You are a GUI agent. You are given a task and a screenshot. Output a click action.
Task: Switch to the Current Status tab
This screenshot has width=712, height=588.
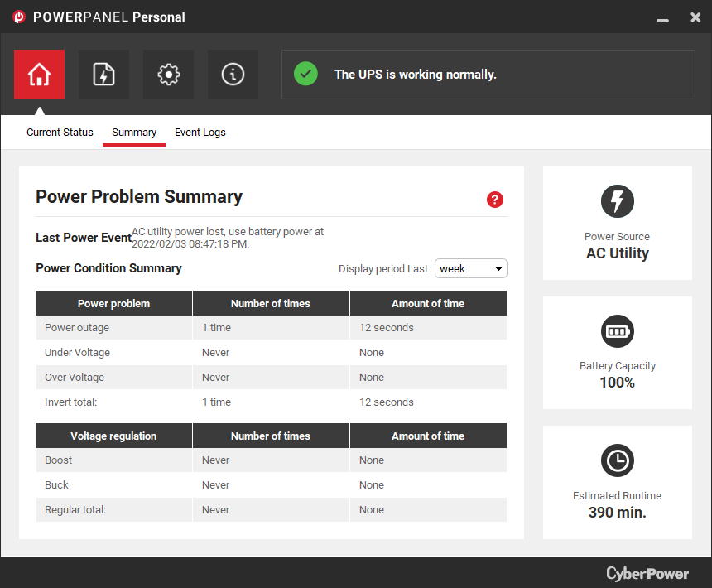tap(60, 133)
